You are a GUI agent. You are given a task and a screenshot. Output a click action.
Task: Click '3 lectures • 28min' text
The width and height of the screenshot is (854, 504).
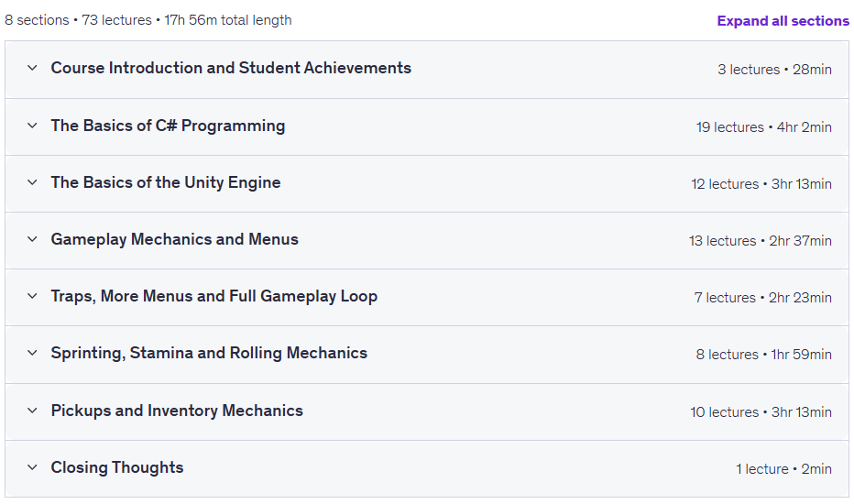(774, 70)
